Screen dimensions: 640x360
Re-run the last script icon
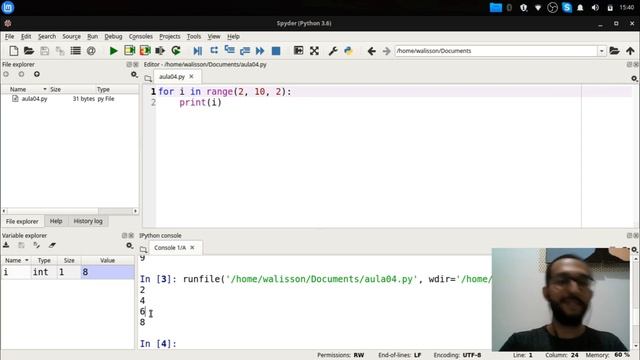[x=176, y=51]
